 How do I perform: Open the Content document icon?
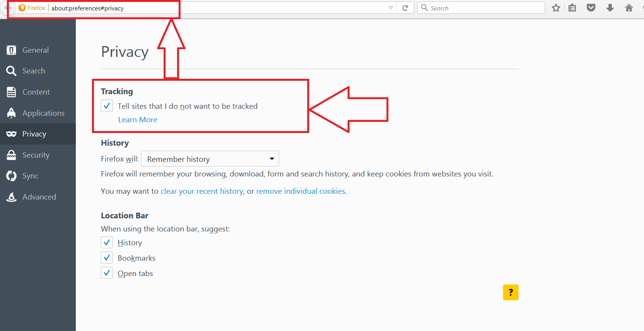click(x=12, y=92)
